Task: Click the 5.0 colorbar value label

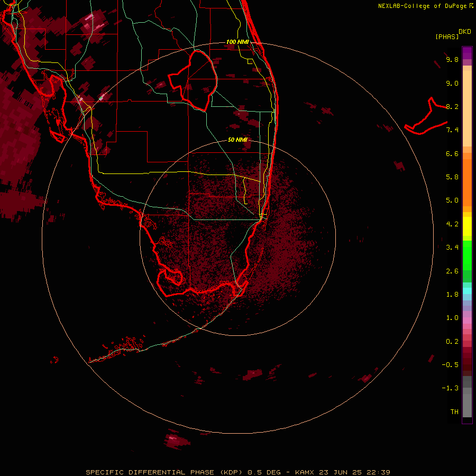Action: (x=452, y=200)
